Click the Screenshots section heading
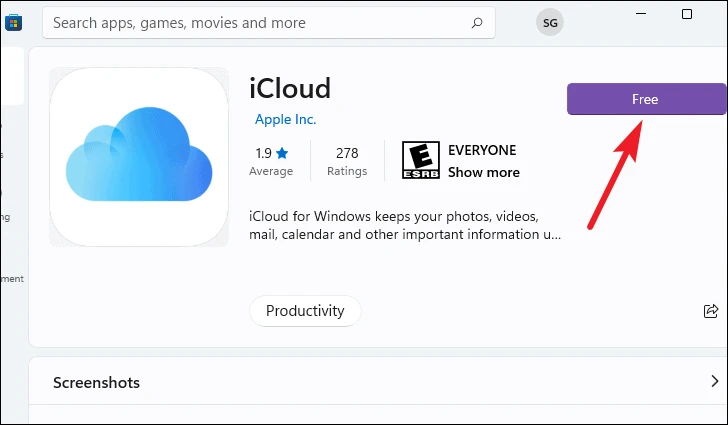The height and width of the screenshot is (425, 728). click(96, 382)
